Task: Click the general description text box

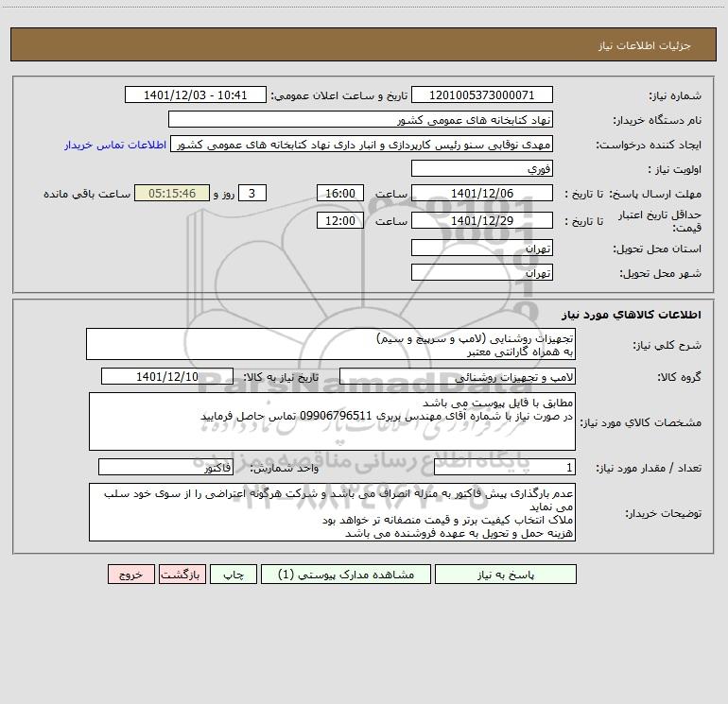Action: click(331, 344)
